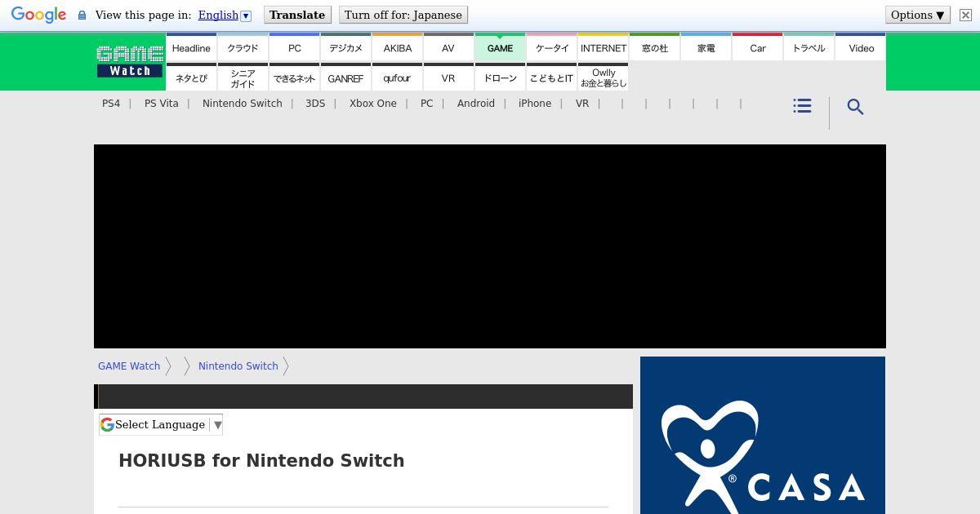Screen dimensions: 980x514
Task: Go to PS4 category
Action: 111,104
